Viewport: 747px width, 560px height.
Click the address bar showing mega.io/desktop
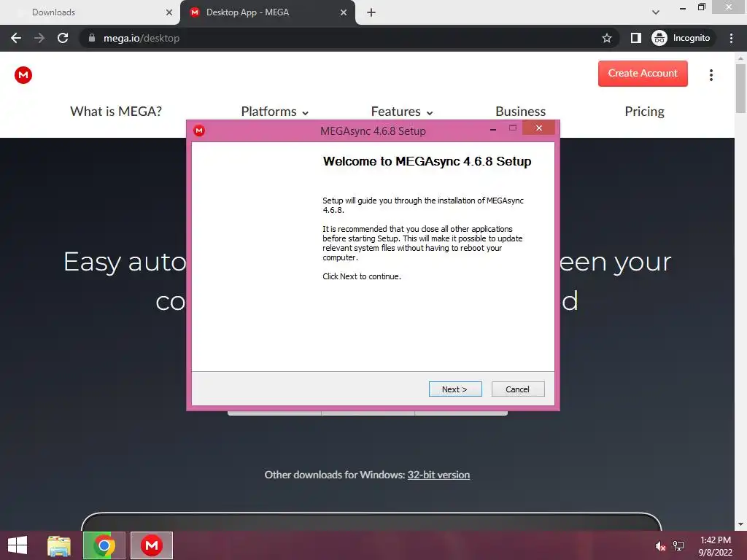click(x=348, y=38)
